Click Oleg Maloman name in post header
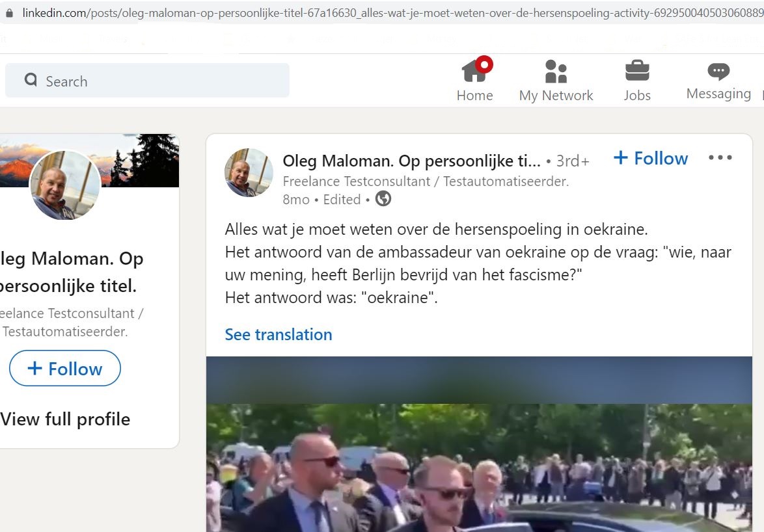The image size is (764, 532). pyautogui.click(x=411, y=161)
